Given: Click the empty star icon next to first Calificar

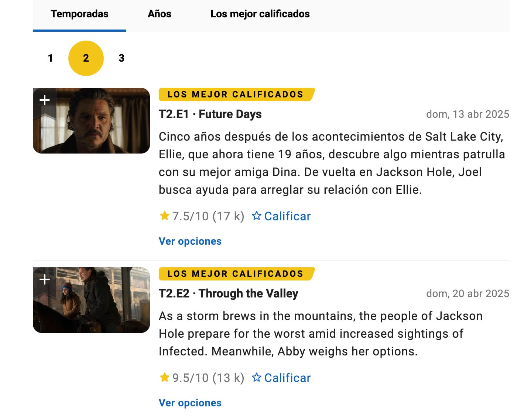Looking at the screenshot, I should tap(256, 216).
